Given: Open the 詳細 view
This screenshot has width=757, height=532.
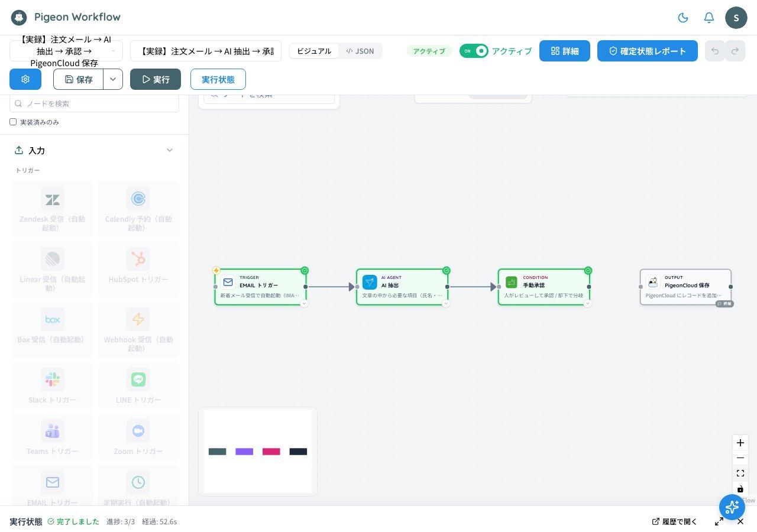Looking at the screenshot, I should point(565,51).
